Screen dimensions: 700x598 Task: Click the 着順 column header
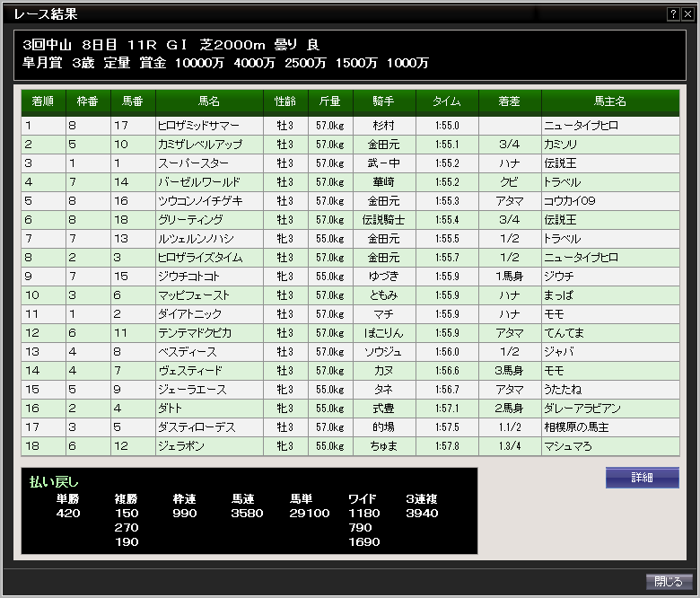tap(43, 101)
